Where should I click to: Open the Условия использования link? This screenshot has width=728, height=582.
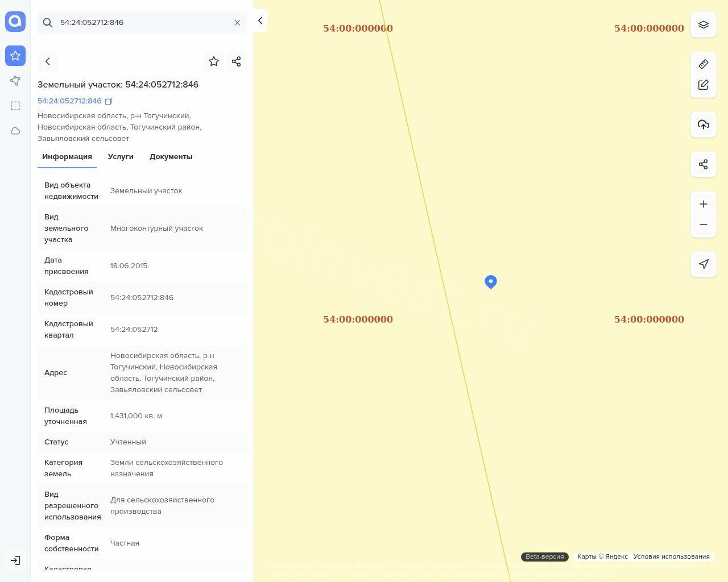(x=671, y=556)
